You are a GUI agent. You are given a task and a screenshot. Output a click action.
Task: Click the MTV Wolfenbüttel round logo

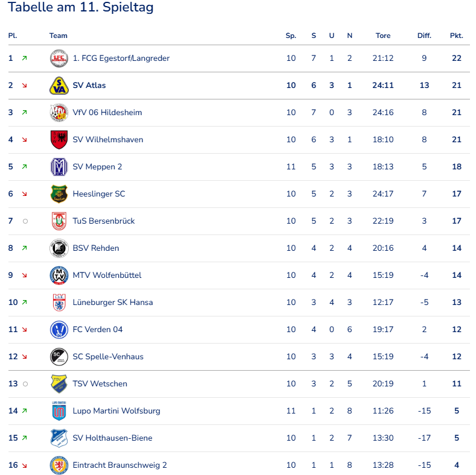[x=59, y=275]
